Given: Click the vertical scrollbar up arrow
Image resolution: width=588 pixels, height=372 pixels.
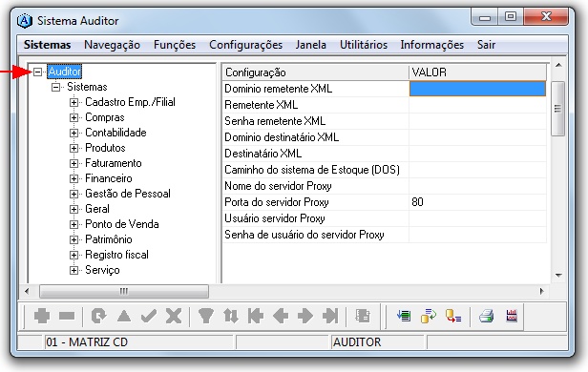Looking at the screenshot, I should pos(558,65).
